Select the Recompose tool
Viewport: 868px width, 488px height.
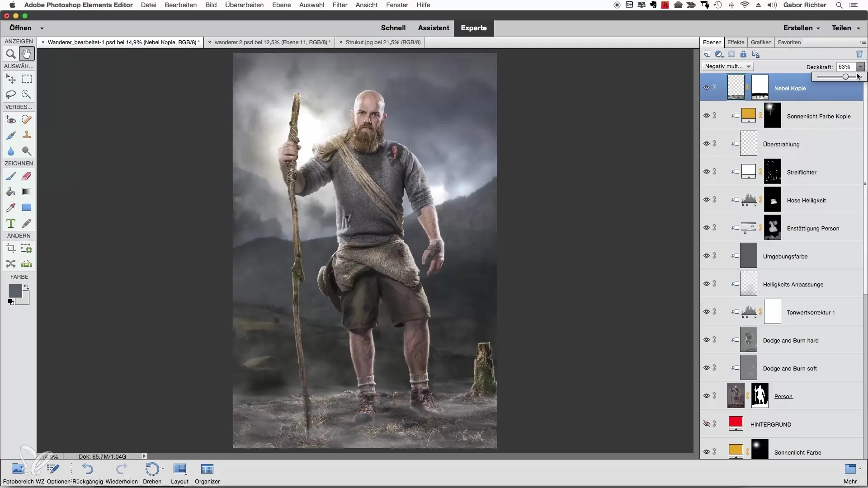27,249
